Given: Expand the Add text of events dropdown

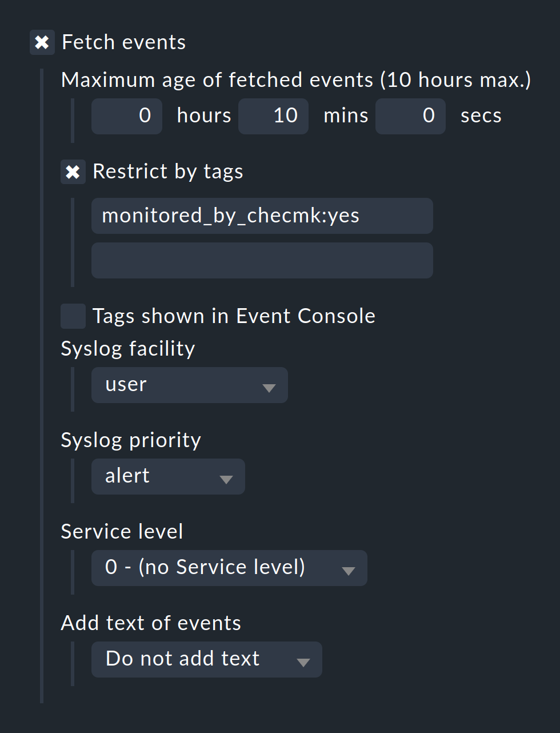Looking at the screenshot, I should pos(206,659).
